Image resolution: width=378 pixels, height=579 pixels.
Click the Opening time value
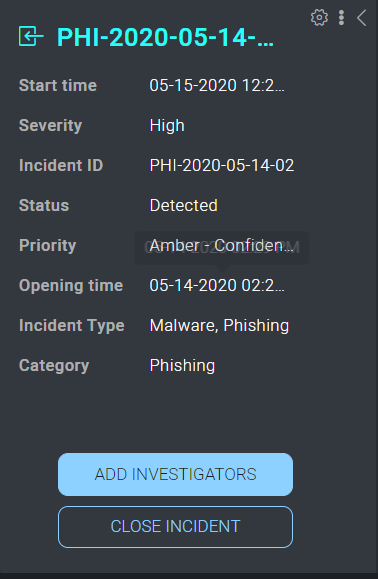click(x=217, y=285)
